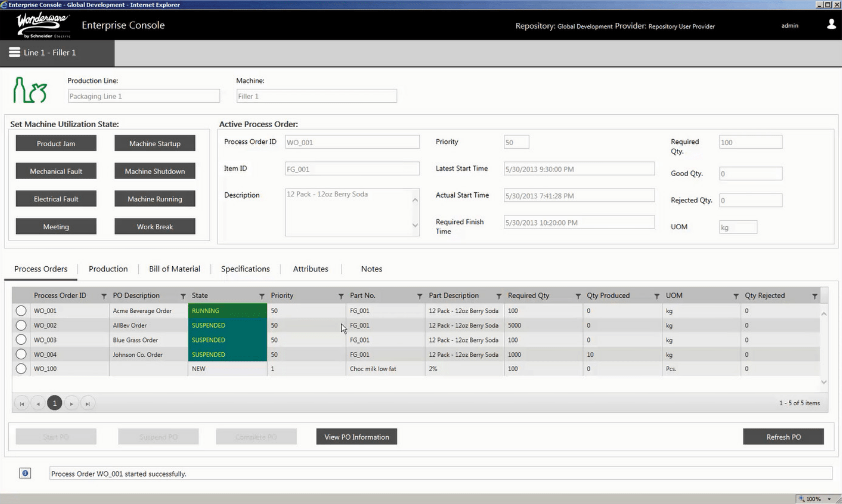
Task: Switch to the Process Orders tab
Action: 41,269
